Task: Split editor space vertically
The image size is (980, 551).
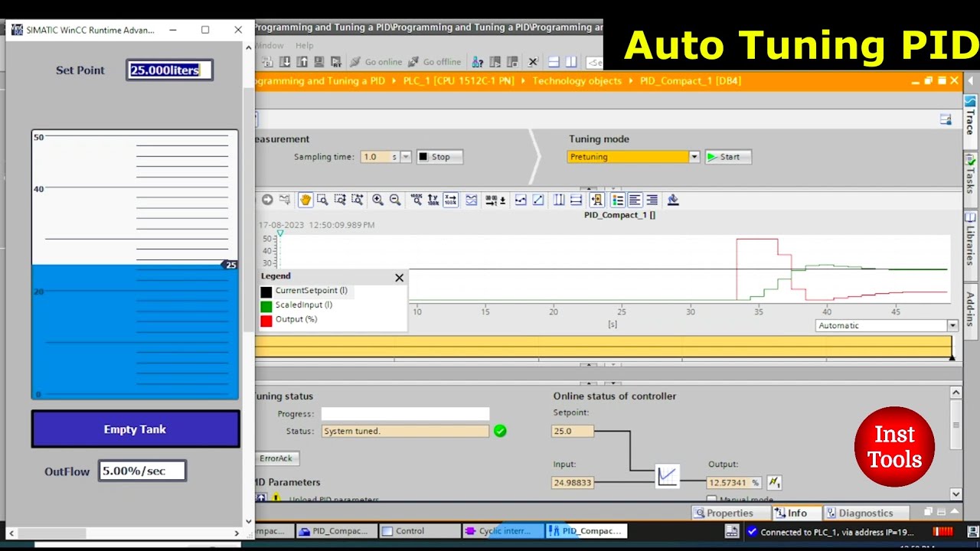Action: (570, 62)
